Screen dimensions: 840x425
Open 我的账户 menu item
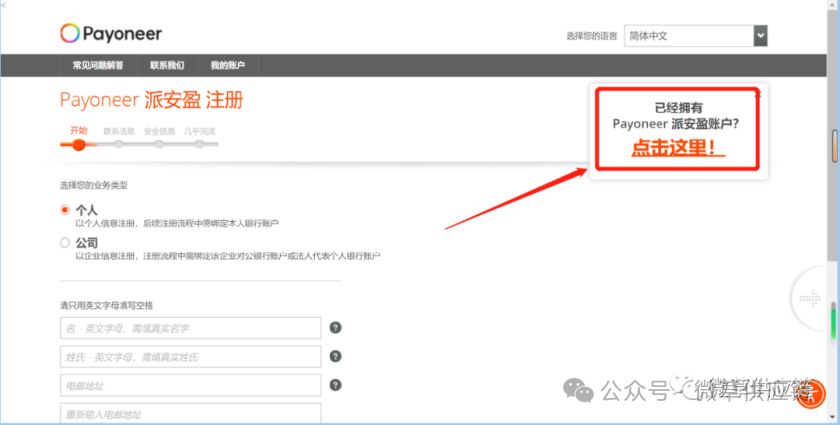click(228, 65)
